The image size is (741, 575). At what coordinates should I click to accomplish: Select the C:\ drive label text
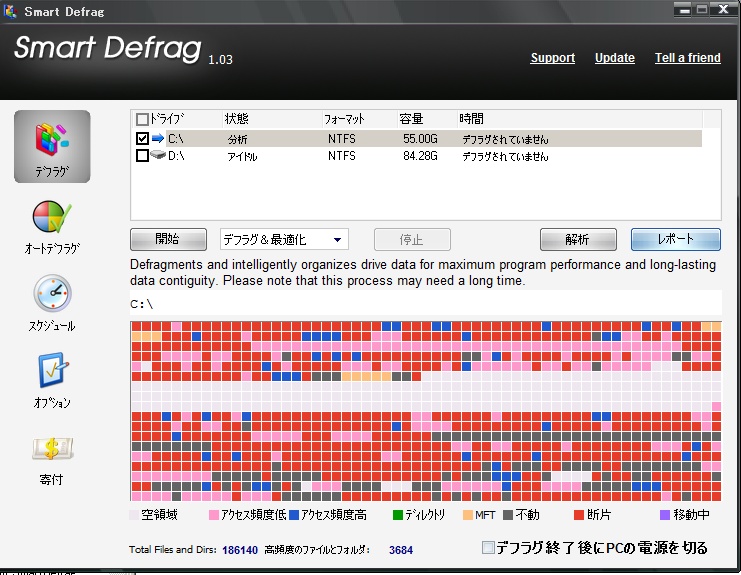point(176,138)
